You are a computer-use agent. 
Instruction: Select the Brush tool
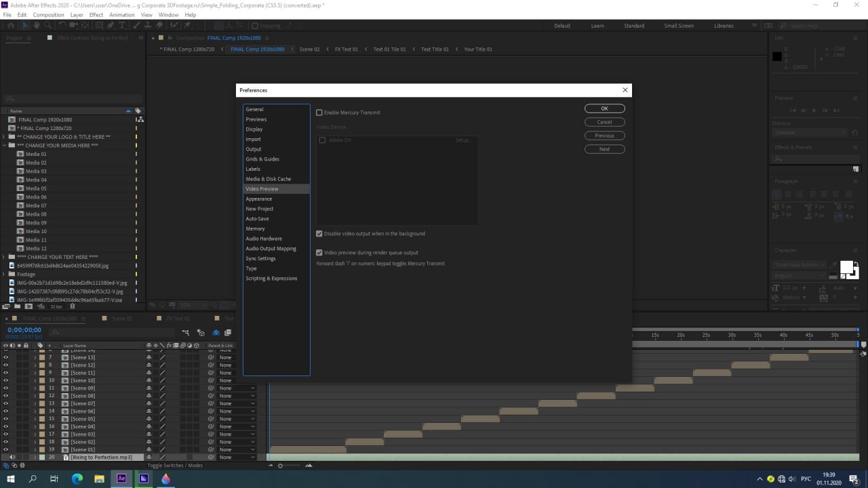coord(136,26)
